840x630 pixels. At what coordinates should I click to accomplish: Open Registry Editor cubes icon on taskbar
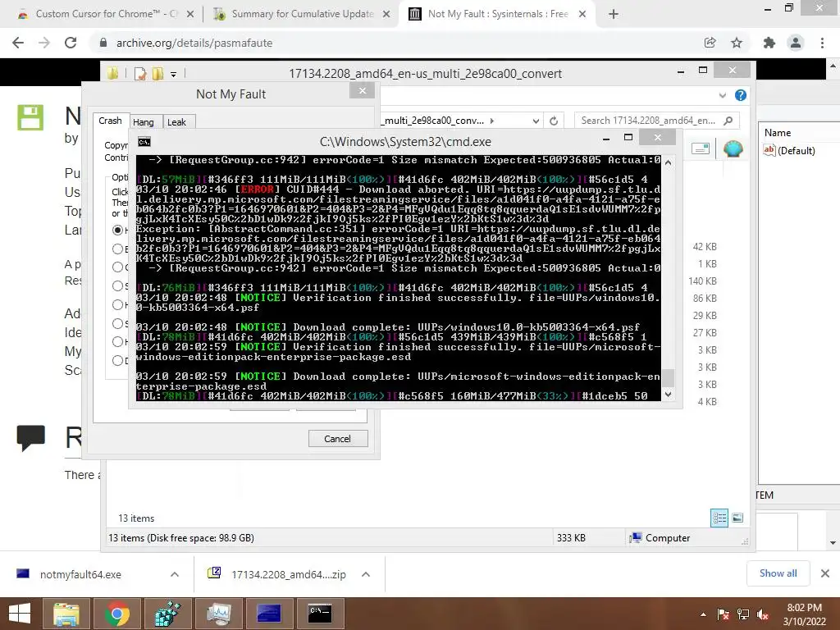(x=167, y=614)
